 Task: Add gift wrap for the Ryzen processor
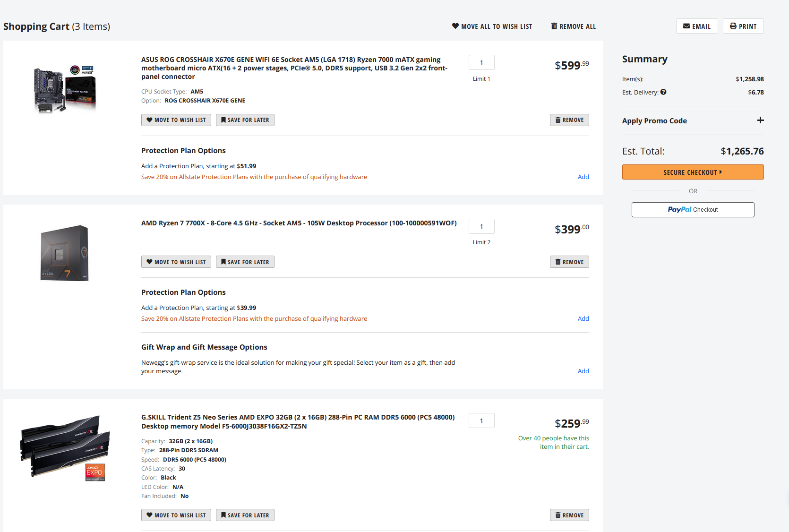(583, 371)
